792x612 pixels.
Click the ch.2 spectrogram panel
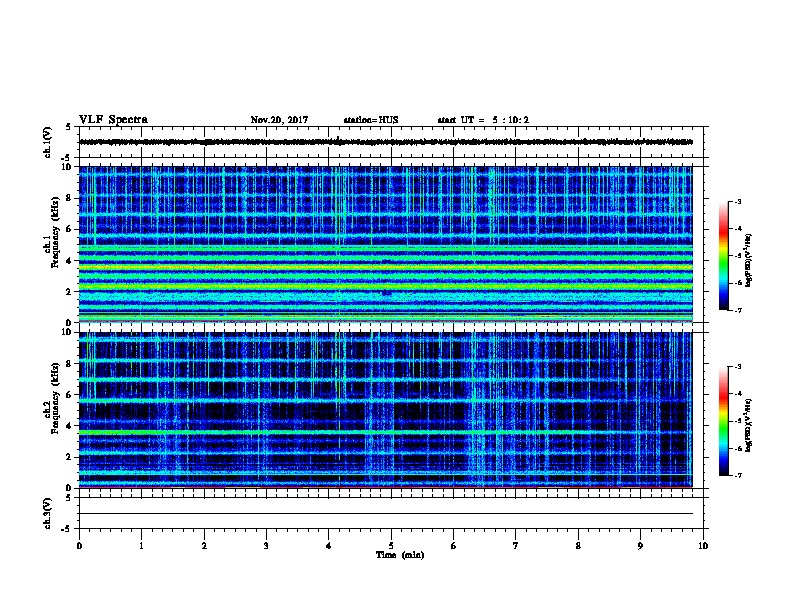click(386, 410)
